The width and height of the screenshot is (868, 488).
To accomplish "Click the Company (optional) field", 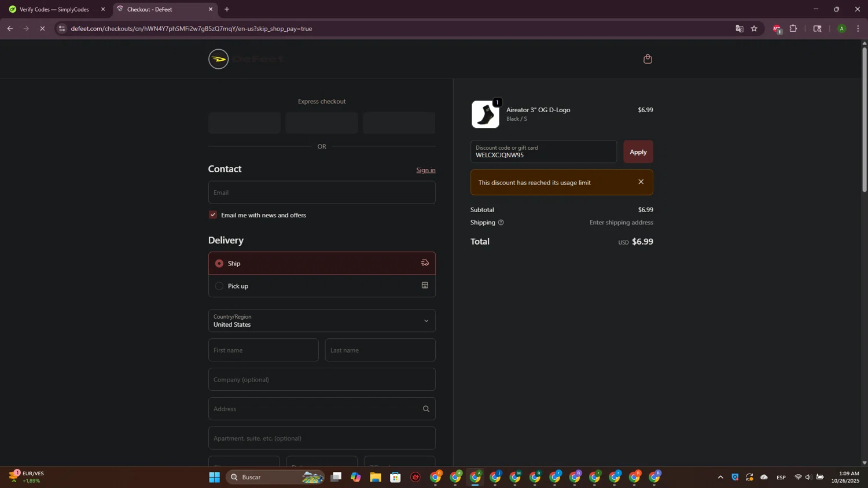I will click(x=322, y=380).
